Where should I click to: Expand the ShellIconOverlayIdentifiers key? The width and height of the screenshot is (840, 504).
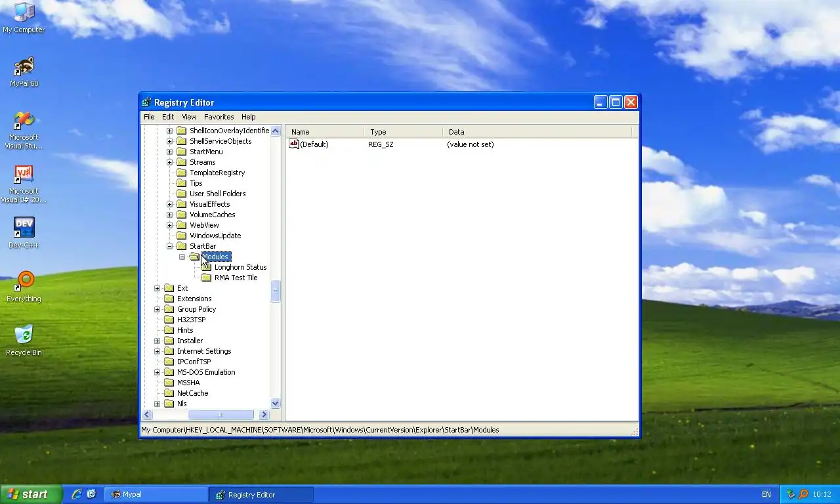coord(169,131)
